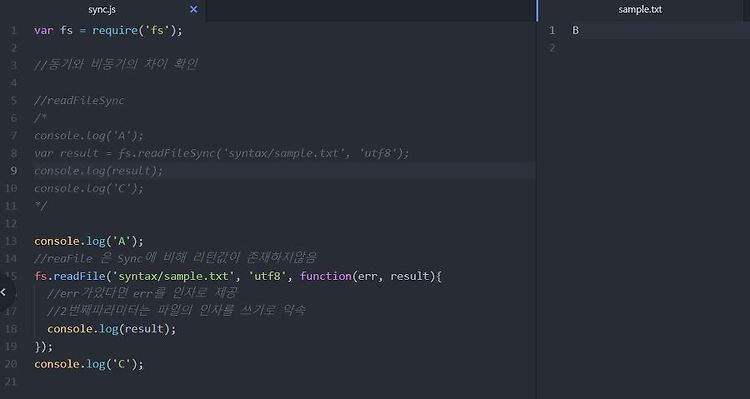This screenshot has height=399, width=750.
Task: Click the left arrow chevron at the window edge
Action: coord(4,292)
